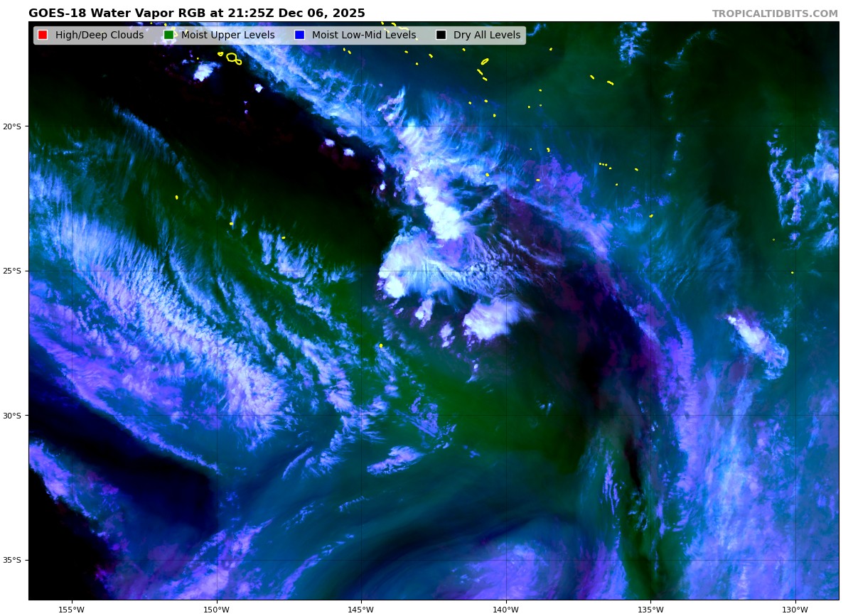Screen dimensions: 853x616
Task: Click the 35°S latitude tick label
Action: (x=12, y=560)
